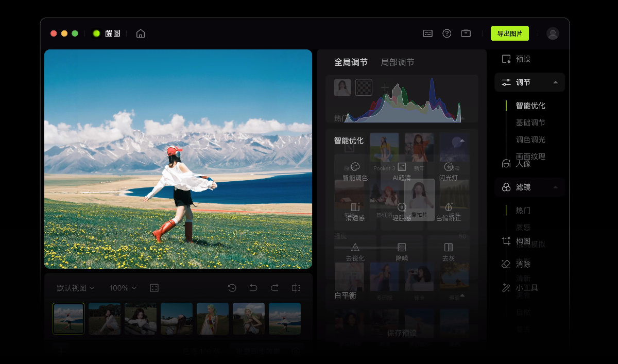Click the user avatar icon
This screenshot has width=618, height=364.
(x=553, y=33)
